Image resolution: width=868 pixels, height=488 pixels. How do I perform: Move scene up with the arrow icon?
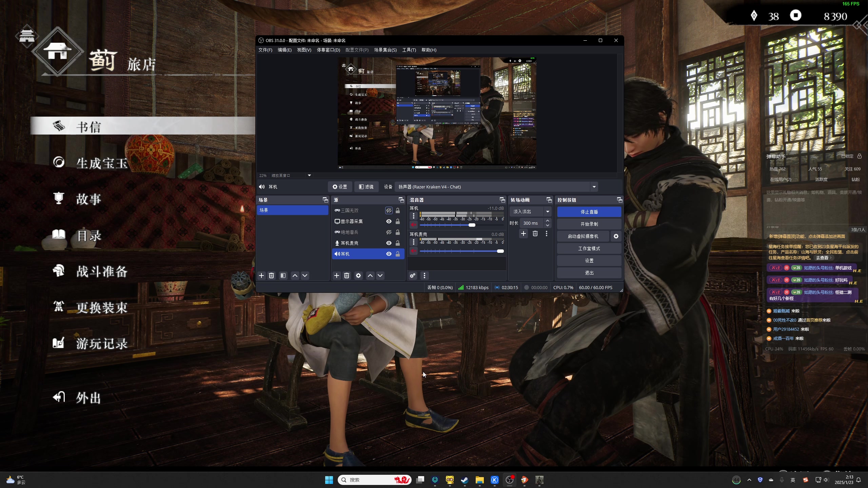[295, 276]
